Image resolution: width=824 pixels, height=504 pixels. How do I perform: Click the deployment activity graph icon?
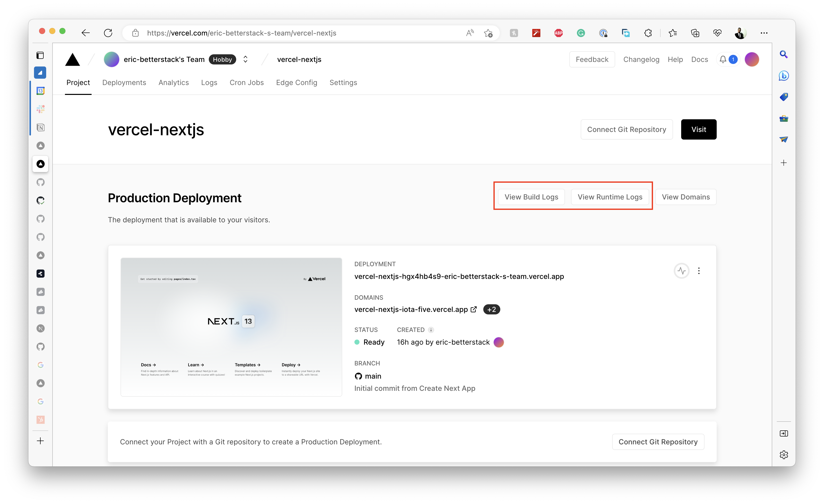(x=681, y=271)
